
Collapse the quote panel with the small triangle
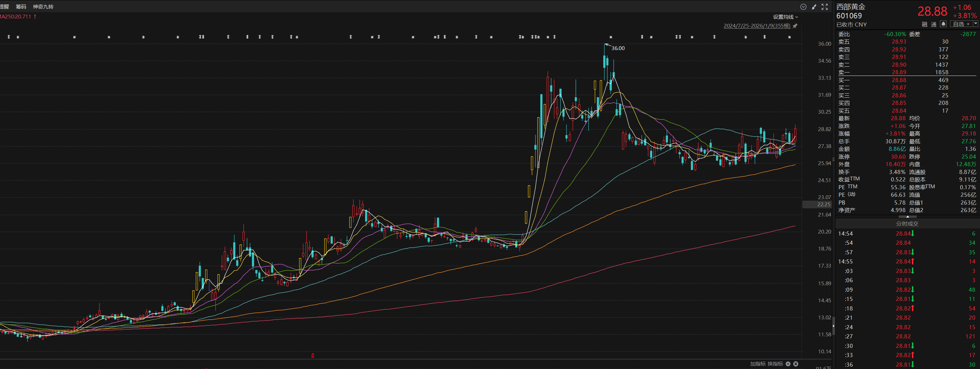908,216
